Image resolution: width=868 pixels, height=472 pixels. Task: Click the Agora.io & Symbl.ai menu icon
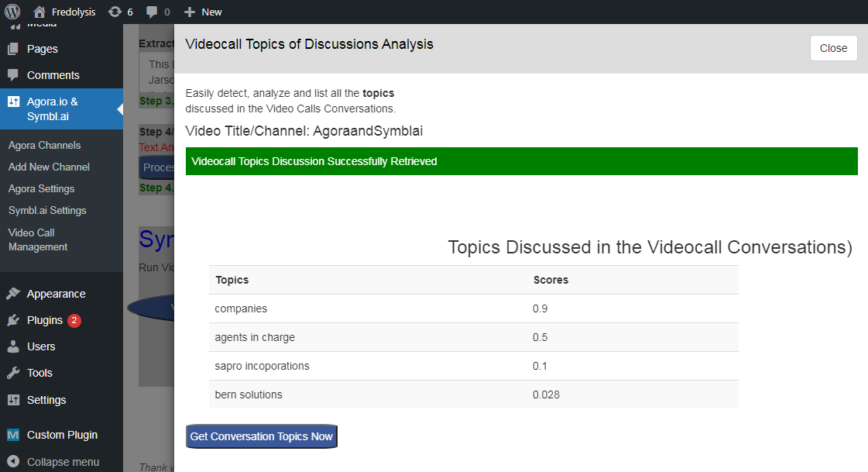(x=13, y=102)
